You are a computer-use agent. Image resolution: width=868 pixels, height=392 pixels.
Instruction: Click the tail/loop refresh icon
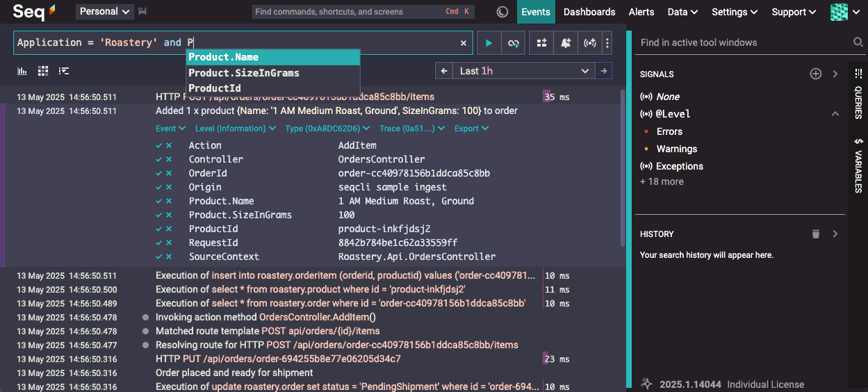point(514,43)
